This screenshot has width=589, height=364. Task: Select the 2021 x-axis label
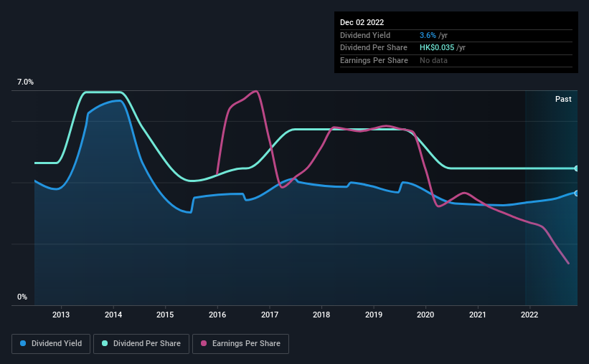click(477, 315)
